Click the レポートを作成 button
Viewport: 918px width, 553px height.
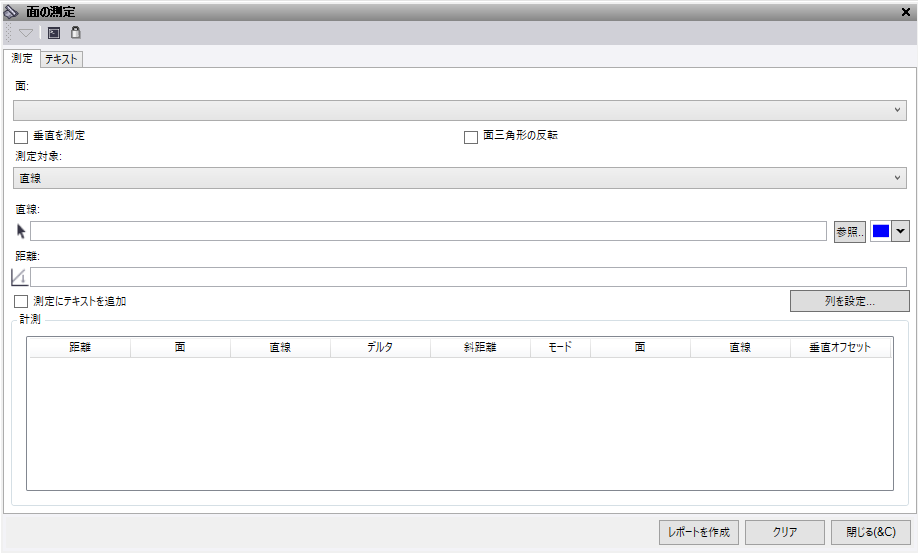click(699, 532)
